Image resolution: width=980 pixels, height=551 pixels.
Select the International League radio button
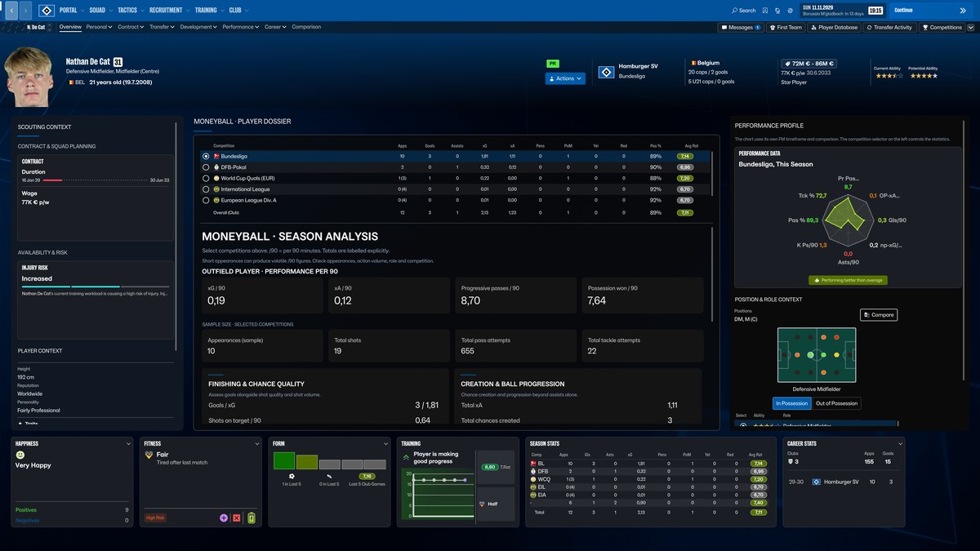point(206,189)
